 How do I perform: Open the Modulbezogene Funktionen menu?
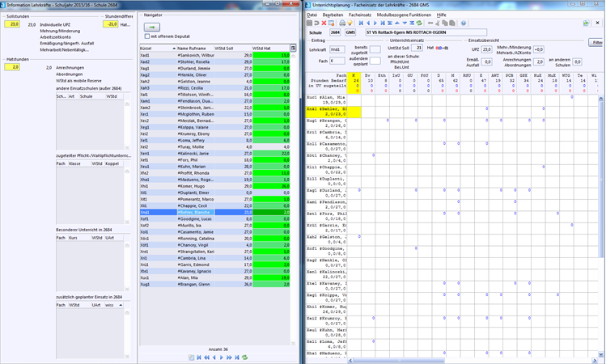[x=404, y=15]
